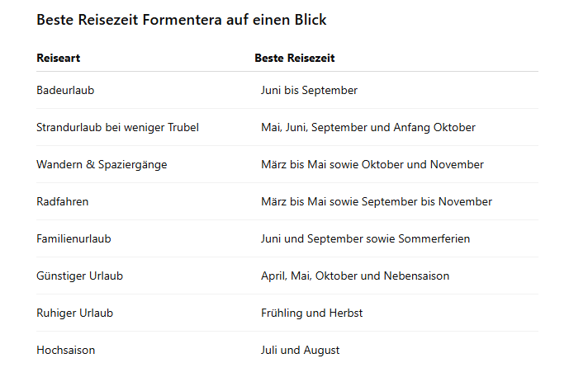The image size is (588, 377).
Task: Click the Badeurlaub row label
Action: [65, 90]
